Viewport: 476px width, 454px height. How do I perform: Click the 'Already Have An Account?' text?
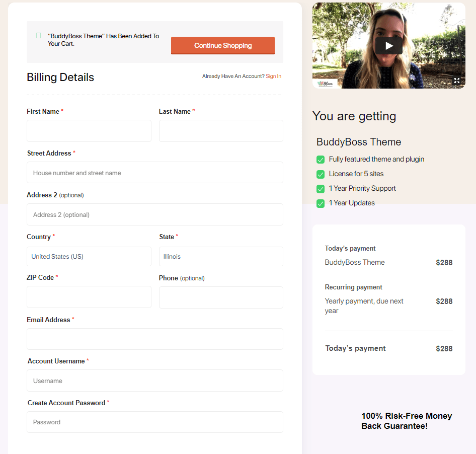click(233, 76)
